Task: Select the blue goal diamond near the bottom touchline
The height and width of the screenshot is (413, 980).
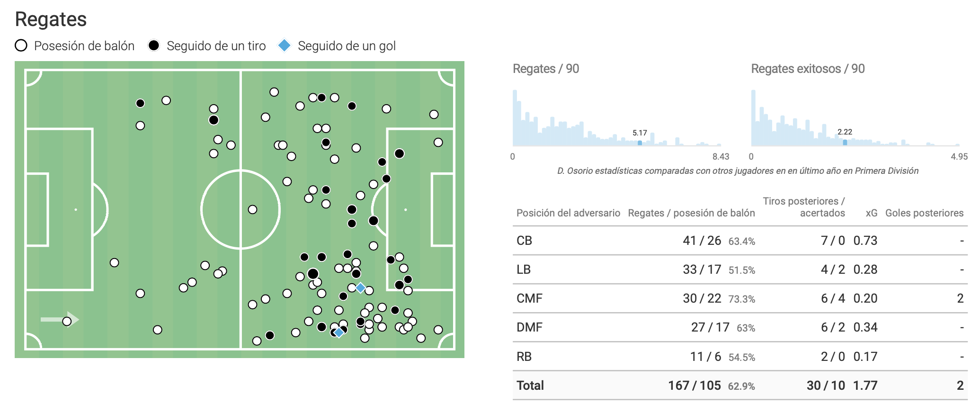Action: [339, 332]
